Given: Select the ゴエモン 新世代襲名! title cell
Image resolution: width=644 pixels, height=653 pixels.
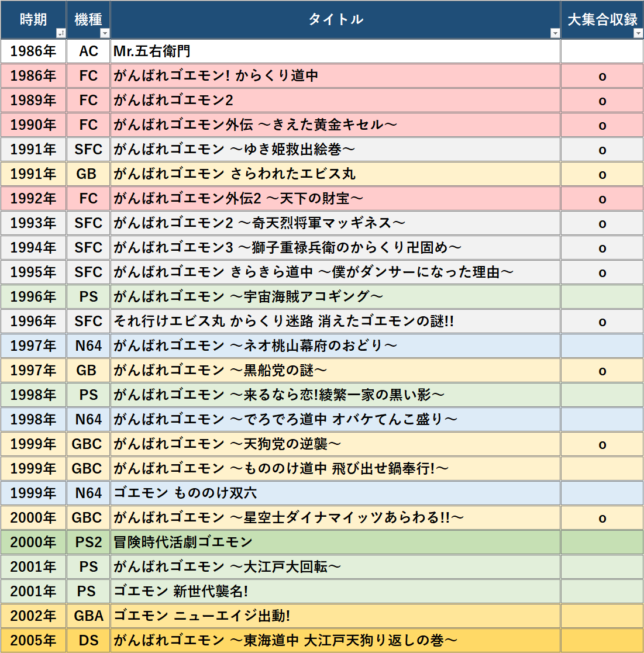Looking at the screenshot, I should [335, 592].
